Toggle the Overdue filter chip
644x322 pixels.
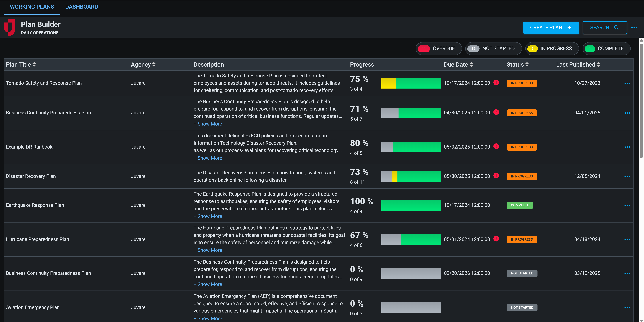pyautogui.click(x=438, y=48)
